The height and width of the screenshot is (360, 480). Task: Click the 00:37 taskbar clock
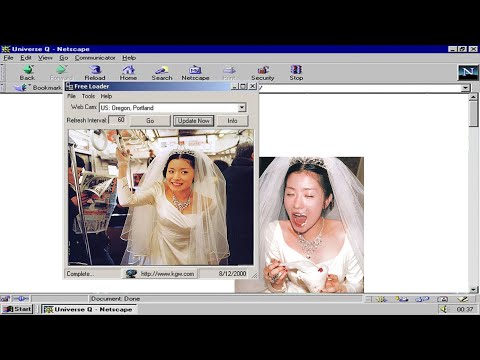click(465, 309)
